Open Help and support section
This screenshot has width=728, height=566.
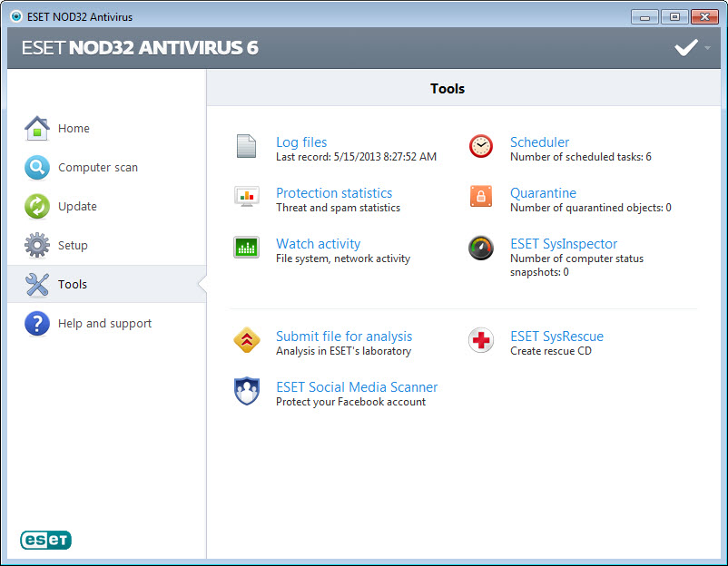pos(107,323)
